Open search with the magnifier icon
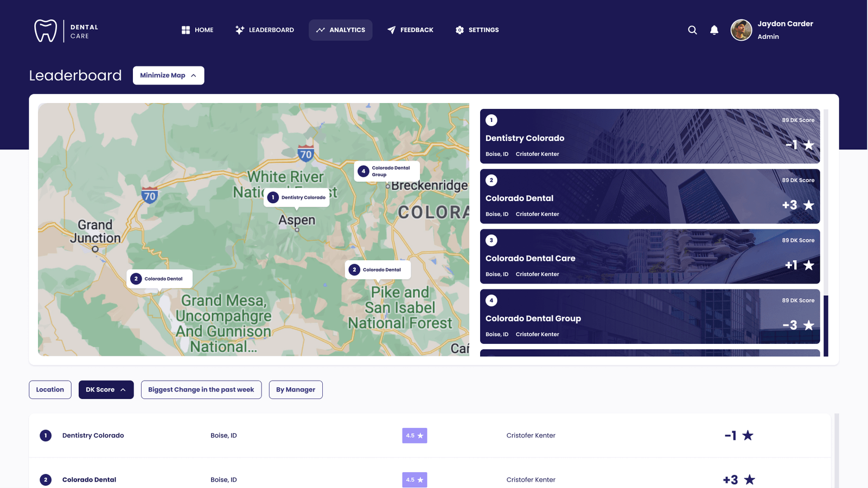The height and width of the screenshot is (488, 868). tap(692, 30)
